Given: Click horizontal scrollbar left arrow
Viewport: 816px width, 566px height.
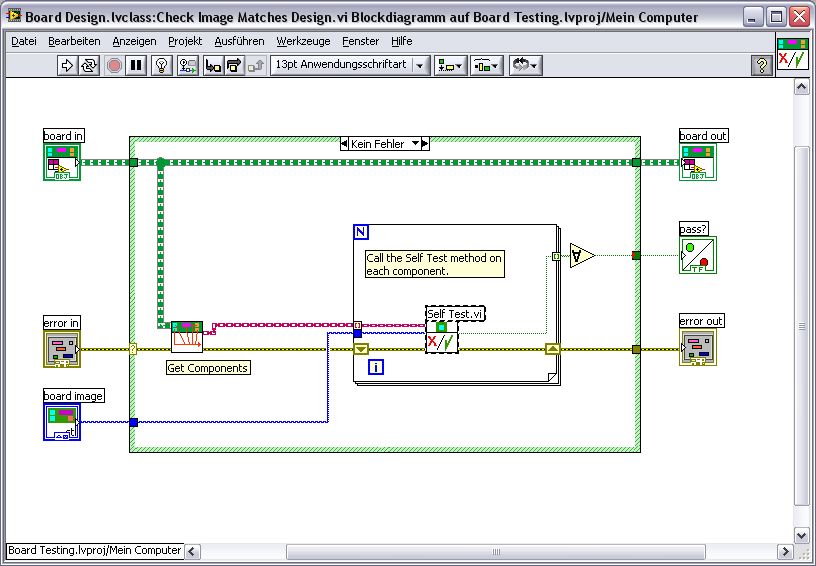Looking at the screenshot, I should 193,551.
